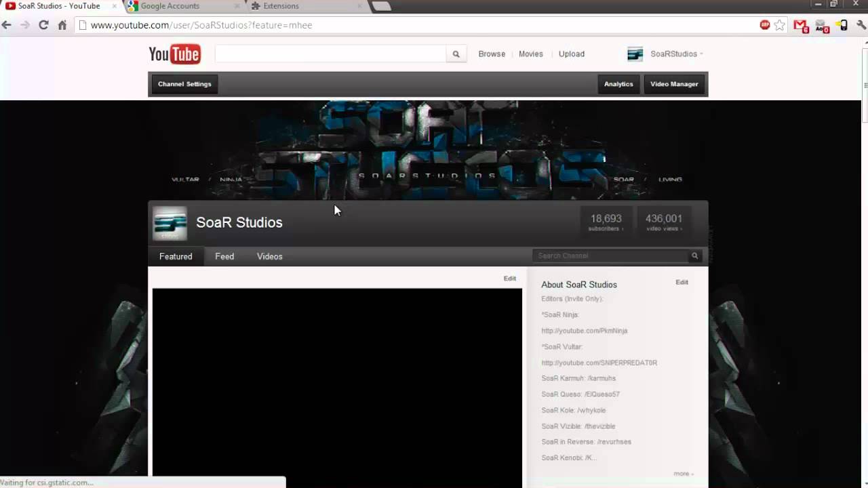
Task: Focus the Search Channel field
Action: 611,256
